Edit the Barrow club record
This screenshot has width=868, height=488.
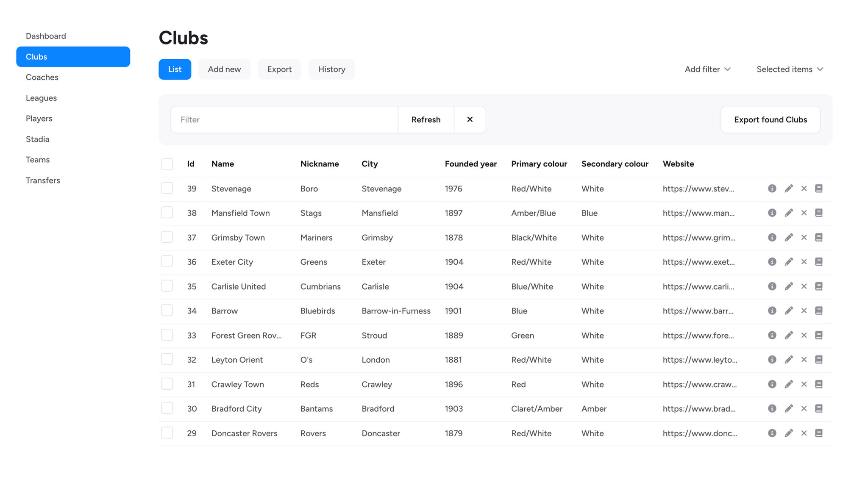(788, 311)
